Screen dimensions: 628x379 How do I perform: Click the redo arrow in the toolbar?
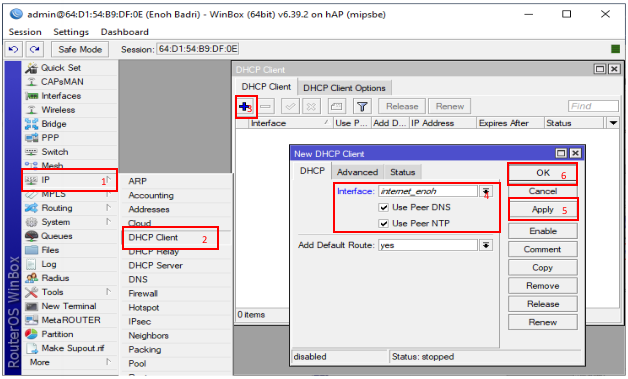[x=34, y=49]
